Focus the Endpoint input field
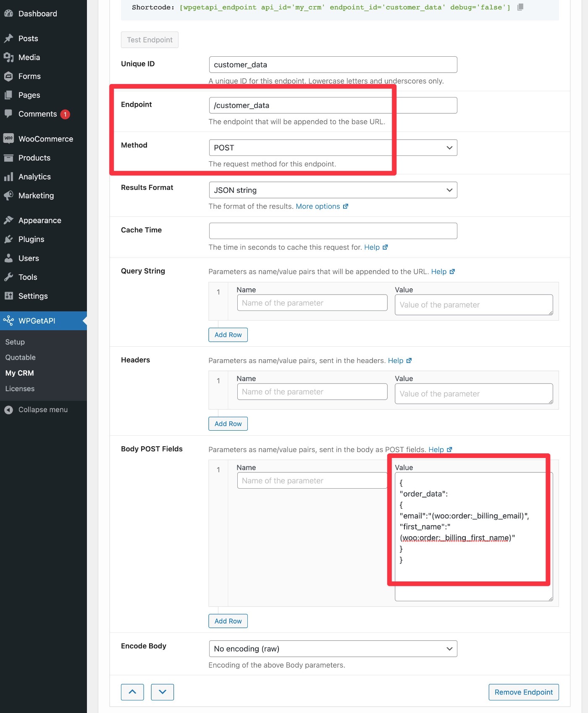The width and height of the screenshot is (588, 713). [333, 105]
